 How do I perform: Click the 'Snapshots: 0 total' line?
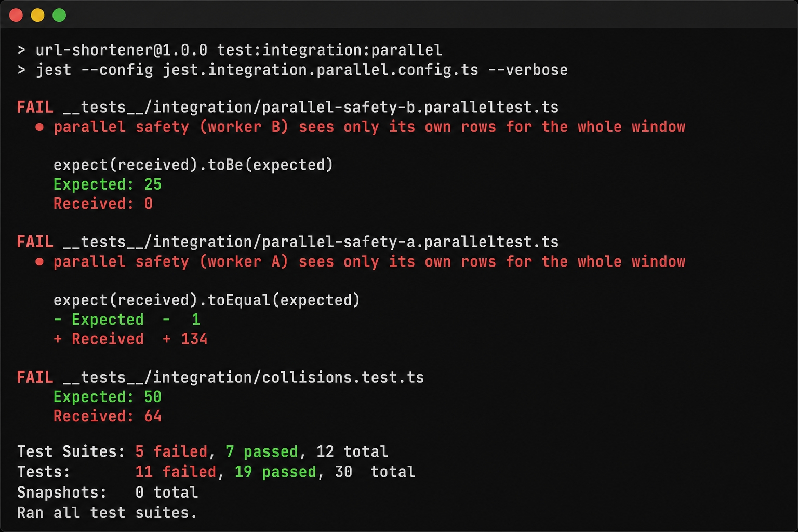point(108,492)
